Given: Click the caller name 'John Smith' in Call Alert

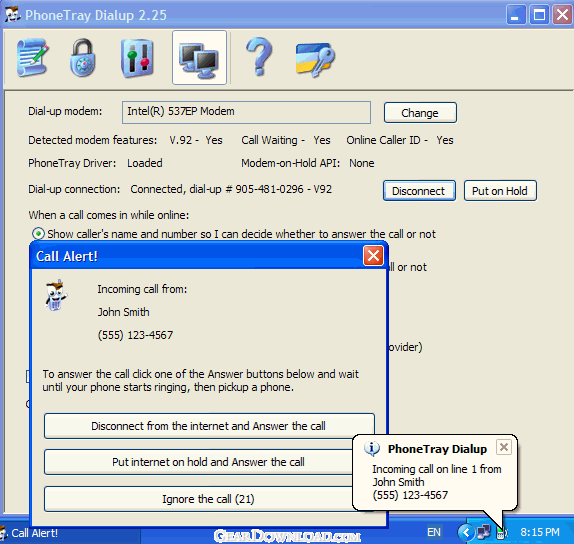Looking at the screenshot, I should tap(123, 312).
